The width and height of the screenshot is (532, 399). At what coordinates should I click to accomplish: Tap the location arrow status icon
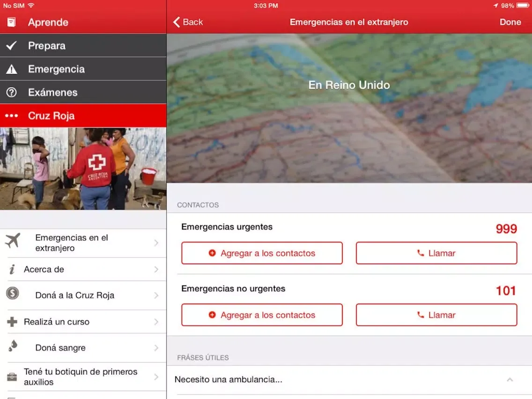(495, 6)
